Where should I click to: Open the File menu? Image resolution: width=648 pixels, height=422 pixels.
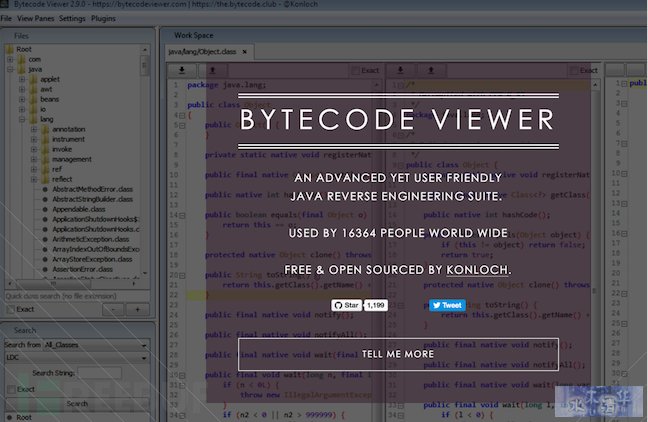pyautogui.click(x=6, y=19)
